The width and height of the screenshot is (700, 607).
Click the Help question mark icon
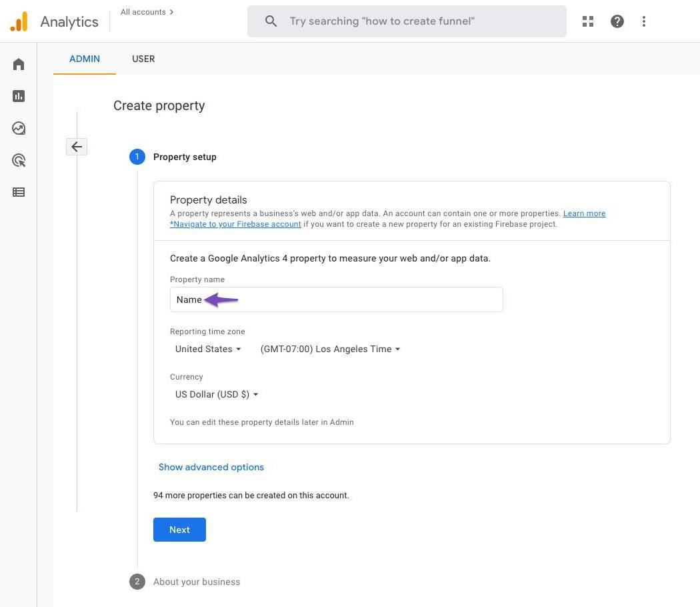[x=617, y=21]
